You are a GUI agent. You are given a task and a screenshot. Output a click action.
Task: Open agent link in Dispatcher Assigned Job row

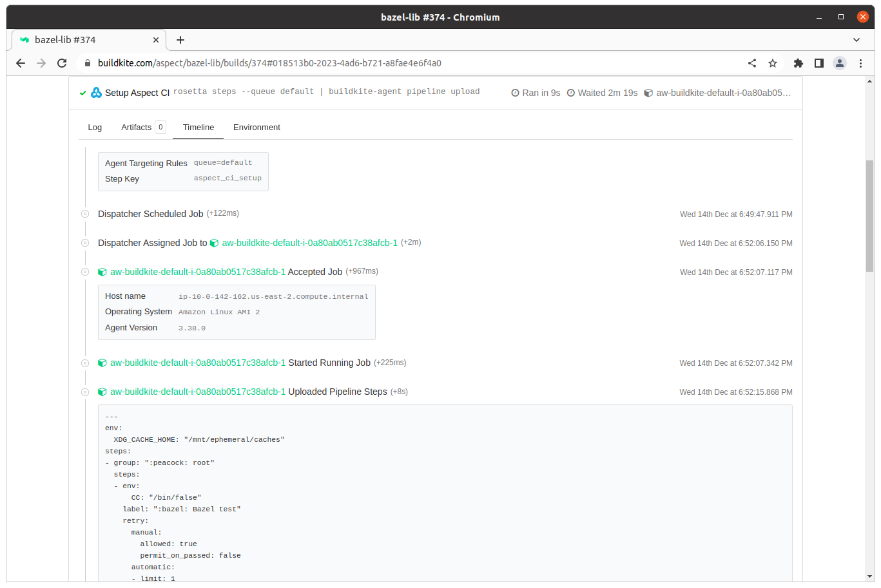click(x=310, y=243)
